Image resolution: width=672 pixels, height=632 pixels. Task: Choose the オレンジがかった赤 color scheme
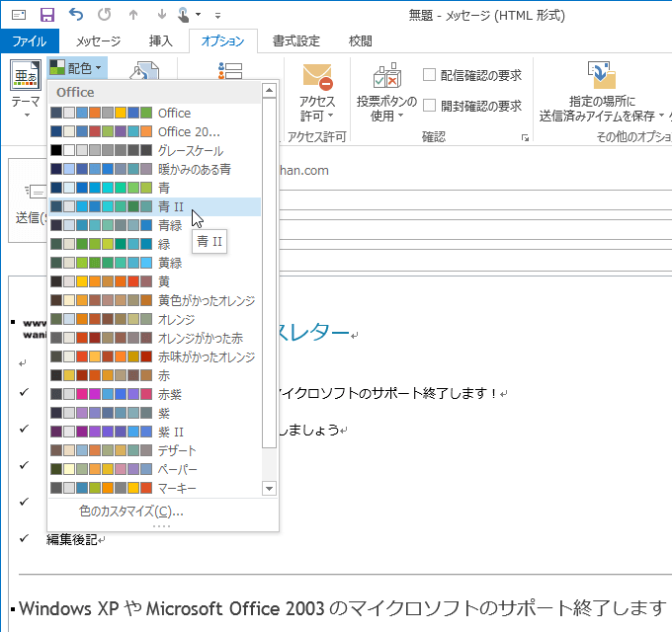155,338
